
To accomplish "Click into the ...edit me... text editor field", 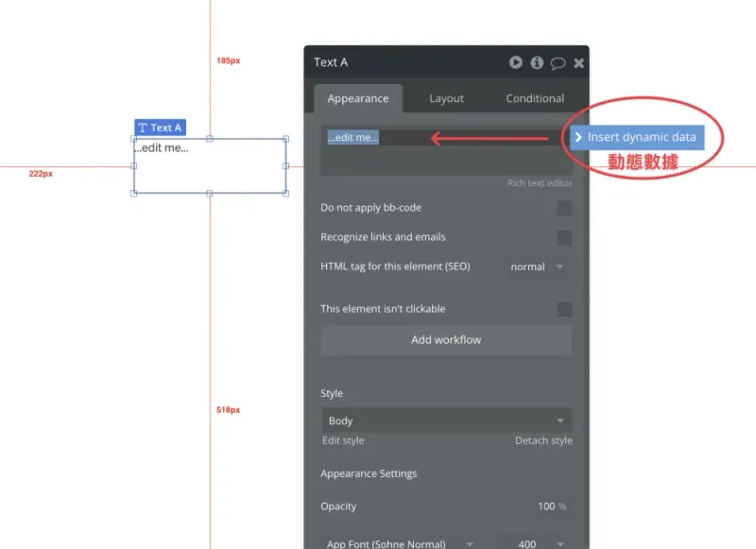I will coord(444,151).
